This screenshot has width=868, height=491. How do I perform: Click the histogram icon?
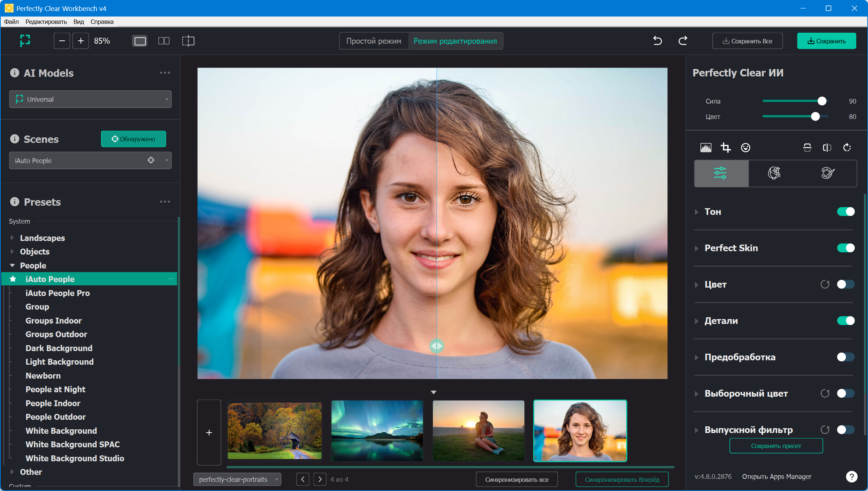tap(706, 148)
